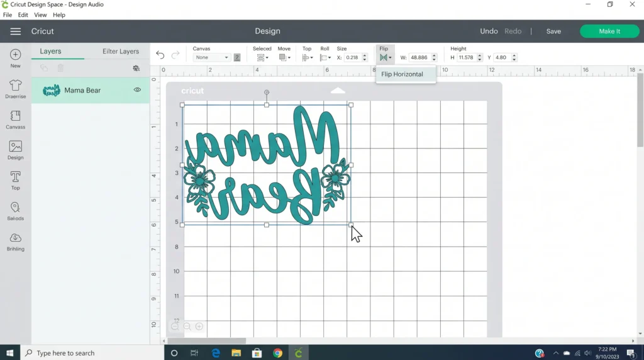
Task: Open the Canvas None dropdown
Action: click(x=211, y=57)
